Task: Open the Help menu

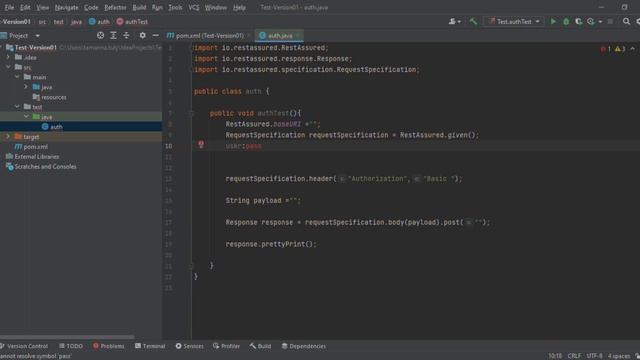Action: point(239,7)
